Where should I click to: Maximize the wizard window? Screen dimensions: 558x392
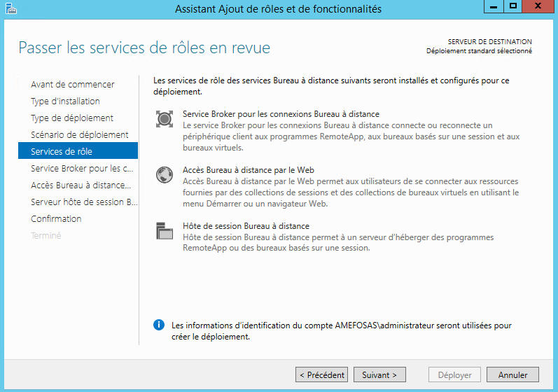tap(512, 6)
